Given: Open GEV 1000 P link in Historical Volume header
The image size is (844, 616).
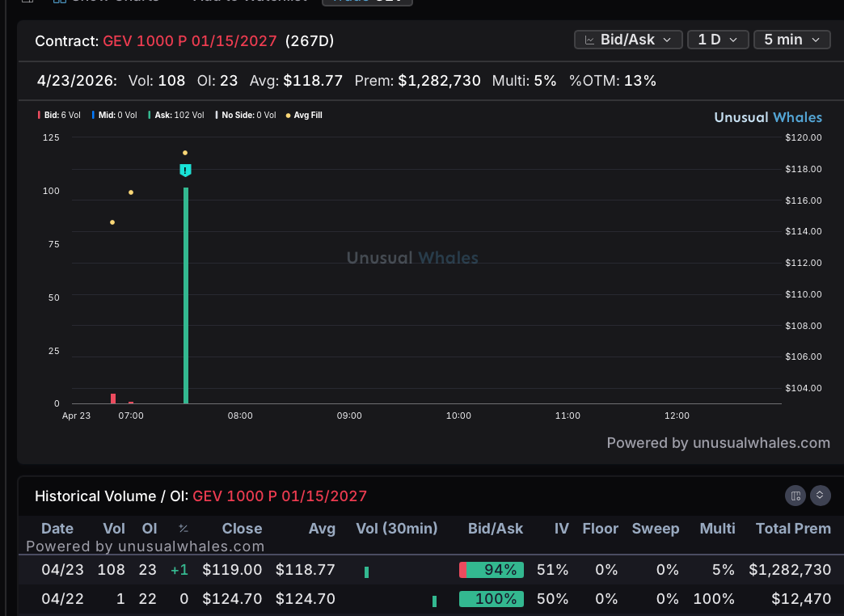Looking at the screenshot, I should click(x=280, y=496).
